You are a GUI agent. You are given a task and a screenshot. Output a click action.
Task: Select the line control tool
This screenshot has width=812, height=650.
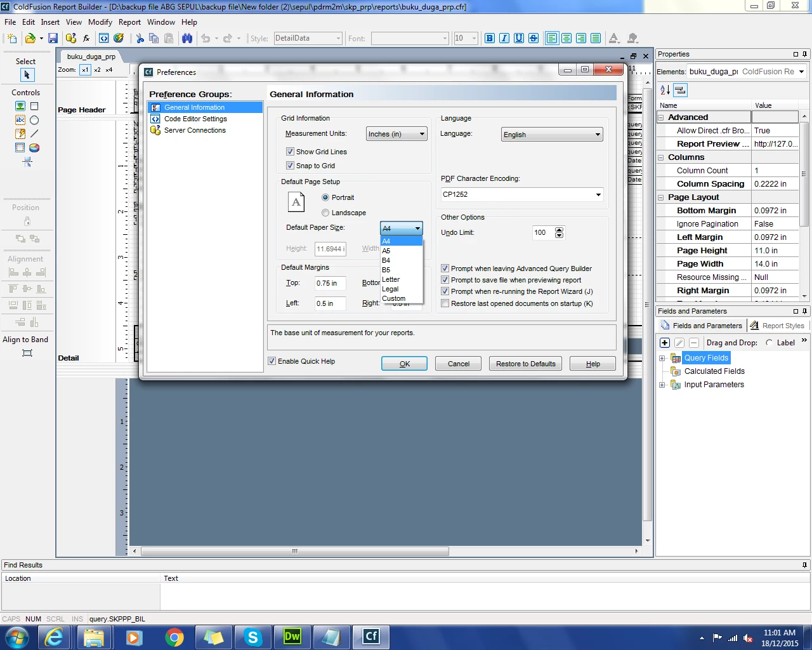click(34, 133)
